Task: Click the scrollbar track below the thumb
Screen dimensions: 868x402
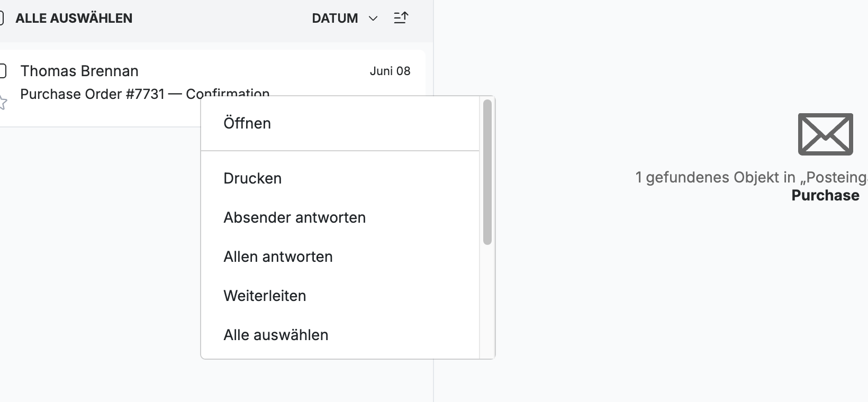Action: (487, 301)
